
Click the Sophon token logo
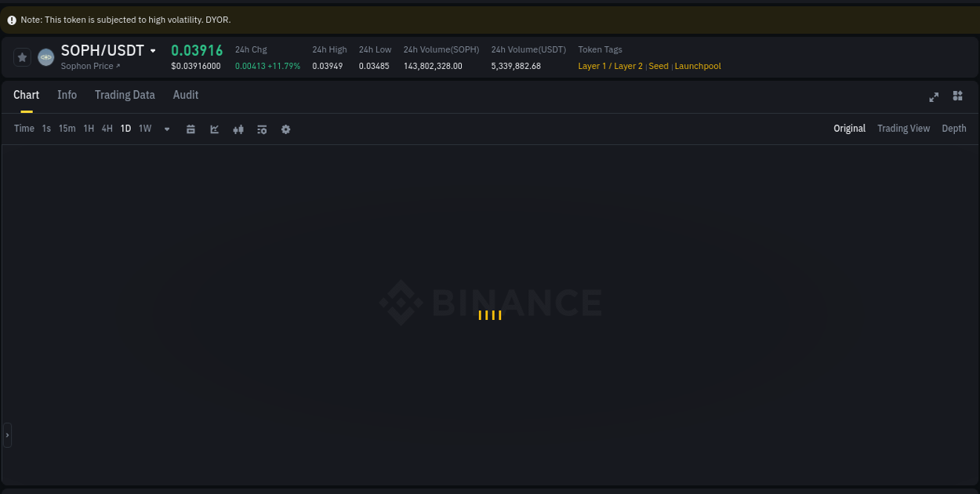click(45, 56)
